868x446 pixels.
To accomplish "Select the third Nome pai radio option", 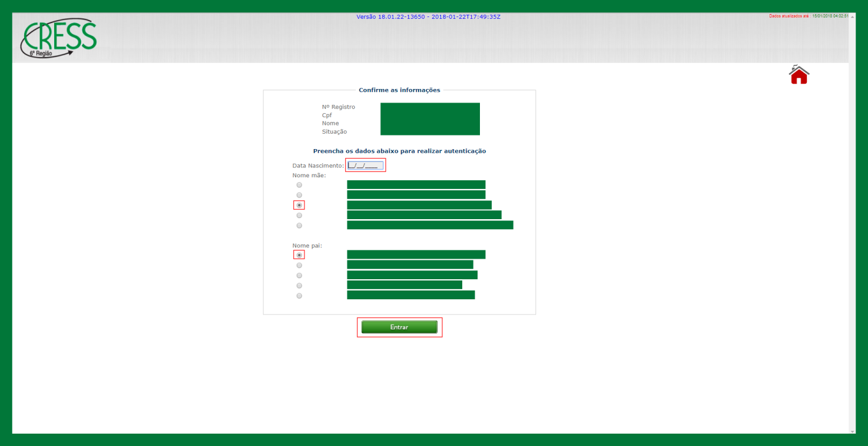I will point(299,275).
